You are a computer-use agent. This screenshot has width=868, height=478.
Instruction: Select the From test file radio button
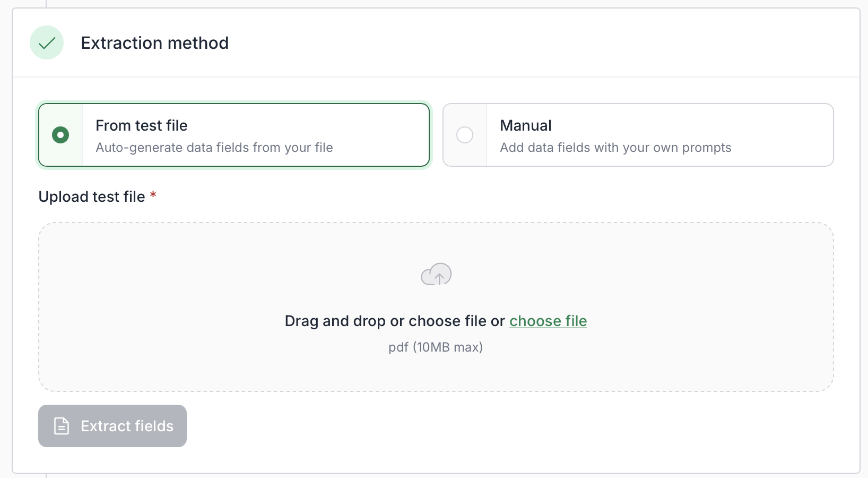60,135
